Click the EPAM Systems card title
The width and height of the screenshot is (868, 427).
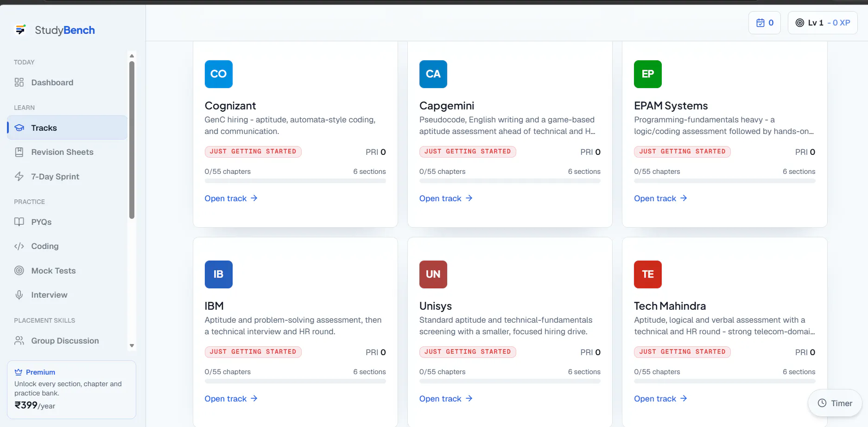[x=671, y=106]
